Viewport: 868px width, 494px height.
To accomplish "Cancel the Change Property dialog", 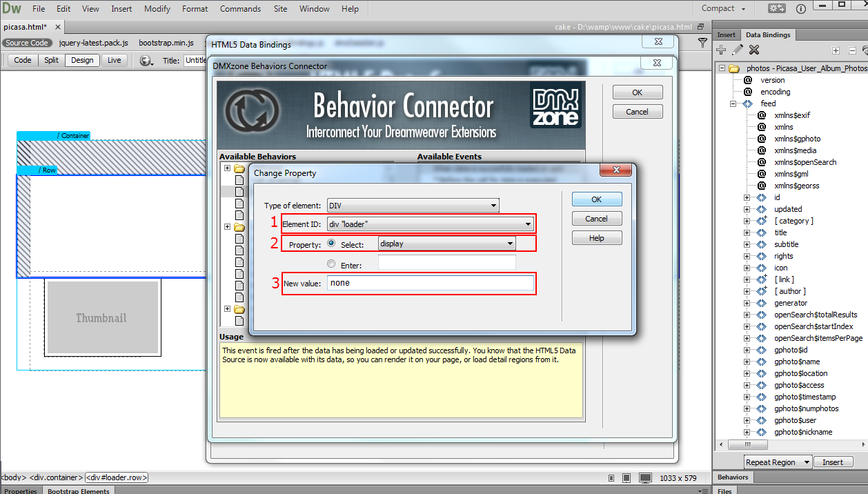I will click(597, 218).
